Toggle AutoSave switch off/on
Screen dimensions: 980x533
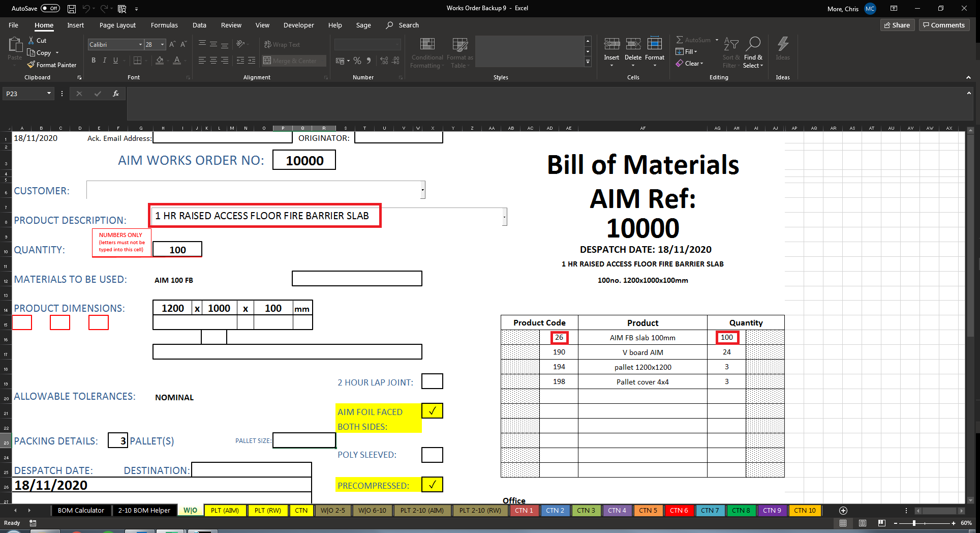point(50,8)
